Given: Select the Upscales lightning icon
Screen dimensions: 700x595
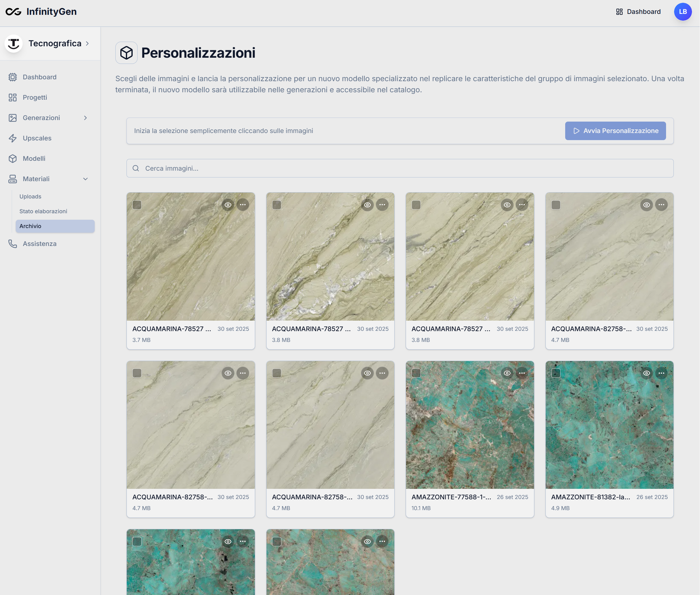Looking at the screenshot, I should point(13,138).
